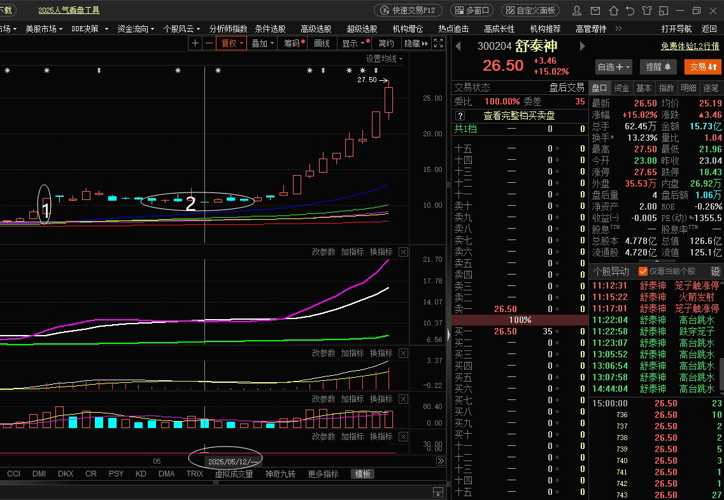Expand the 美股市场 menu dropdown
724x500 pixels.
point(44,29)
